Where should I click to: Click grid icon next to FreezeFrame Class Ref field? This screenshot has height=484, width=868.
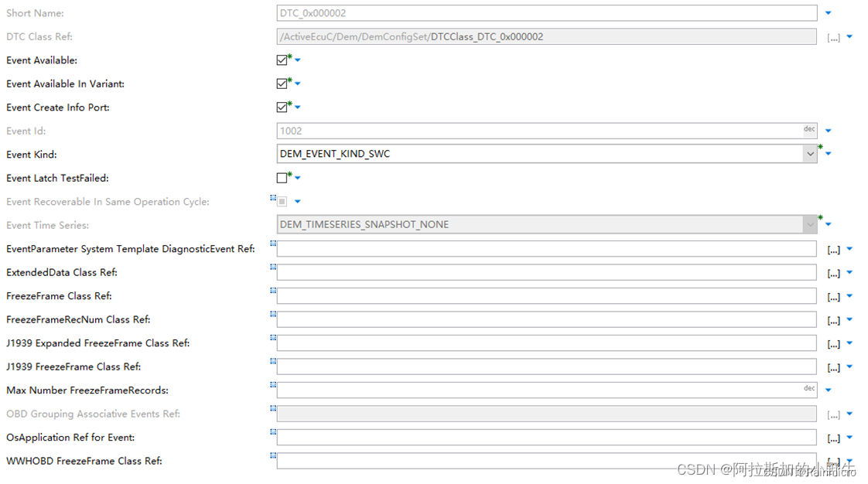click(272, 291)
